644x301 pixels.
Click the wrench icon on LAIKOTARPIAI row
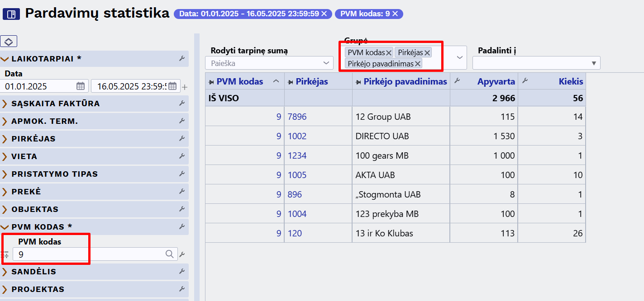tap(182, 59)
